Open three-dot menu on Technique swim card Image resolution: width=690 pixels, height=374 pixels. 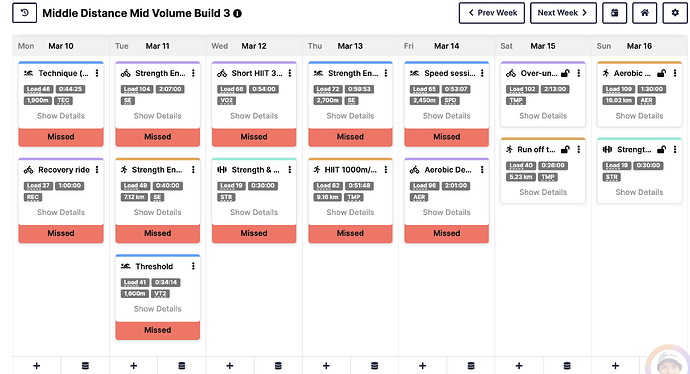click(97, 73)
